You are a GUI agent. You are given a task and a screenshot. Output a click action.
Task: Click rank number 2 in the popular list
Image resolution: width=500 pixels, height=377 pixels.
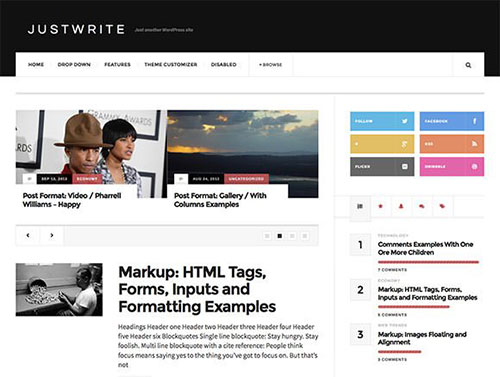pos(360,290)
